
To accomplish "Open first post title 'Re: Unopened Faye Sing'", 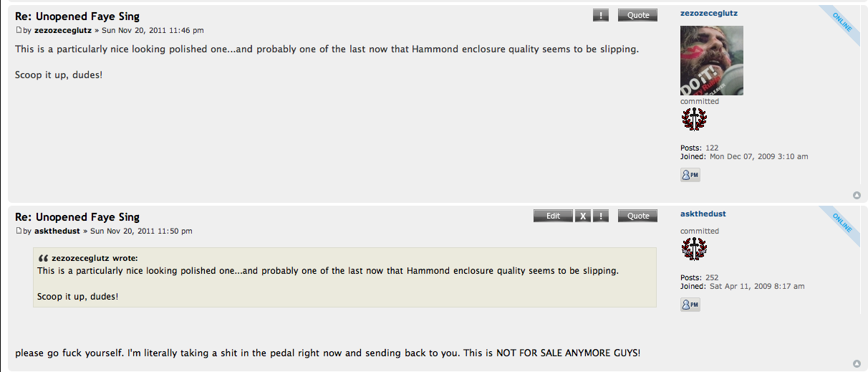I will point(77,16).
